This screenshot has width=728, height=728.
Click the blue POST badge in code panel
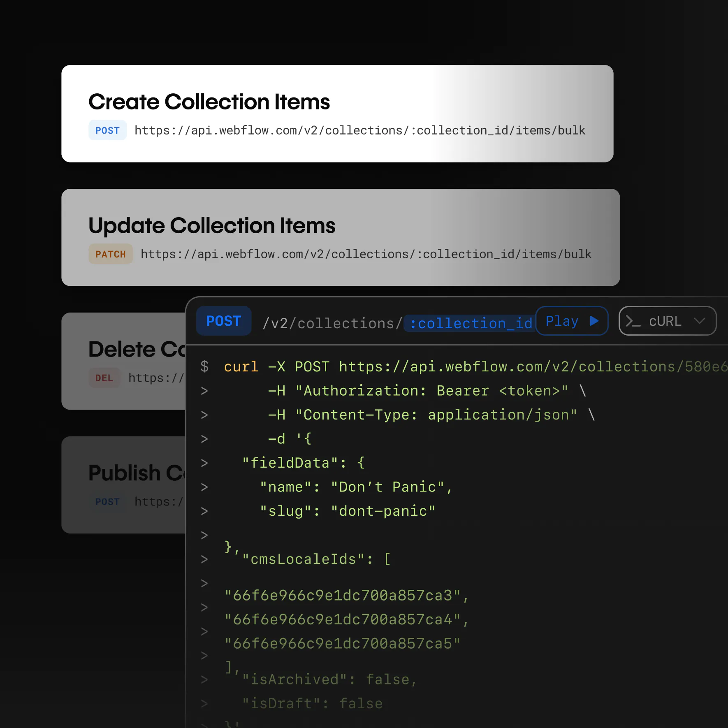point(223,321)
